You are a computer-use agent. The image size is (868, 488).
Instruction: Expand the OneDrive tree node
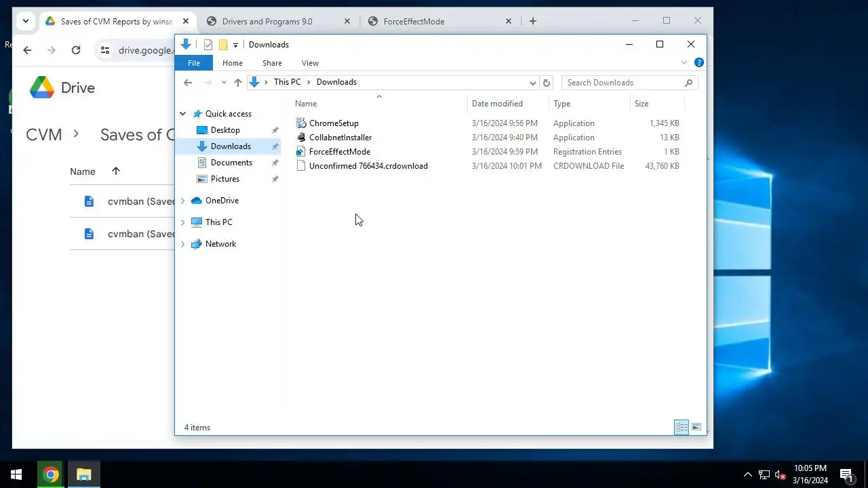[182, 201]
